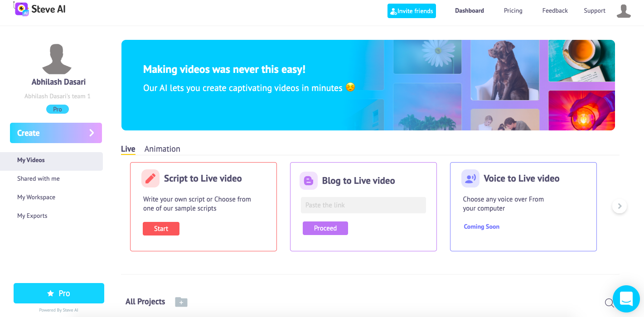Switch to the Animation tab
The height and width of the screenshot is (317, 644).
[x=162, y=149]
